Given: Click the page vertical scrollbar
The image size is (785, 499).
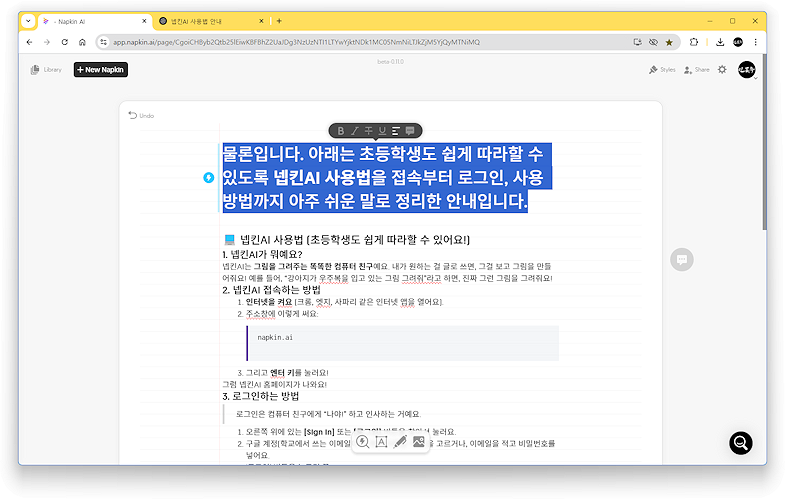Looking at the screenshot, I should (764, 140).
